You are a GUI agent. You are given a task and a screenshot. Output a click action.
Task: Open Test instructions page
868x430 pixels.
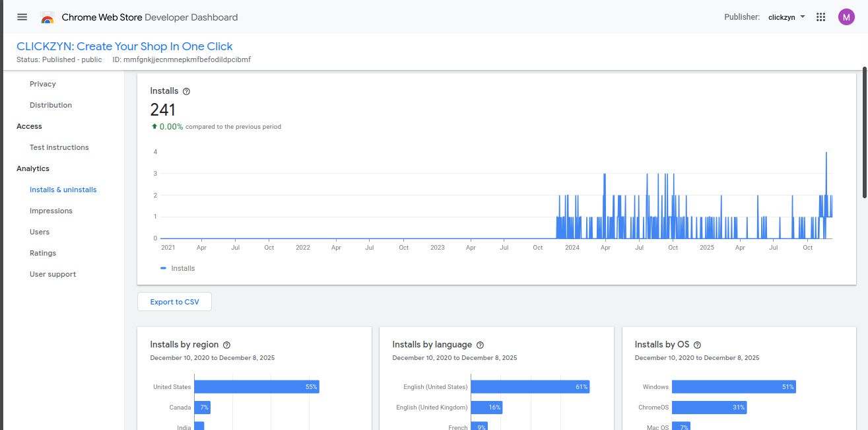click(x=59, y=147)
